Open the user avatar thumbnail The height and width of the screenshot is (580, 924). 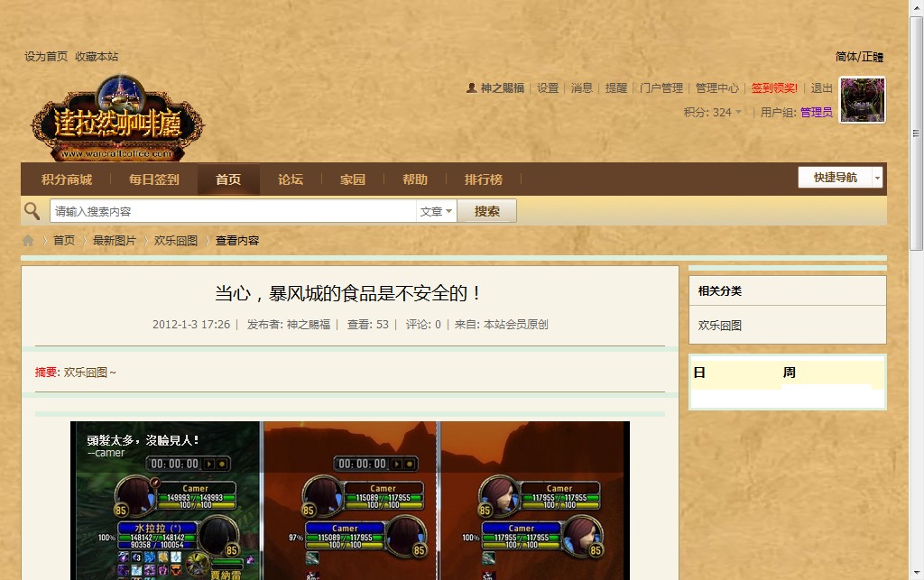click(x=862, y=100)
